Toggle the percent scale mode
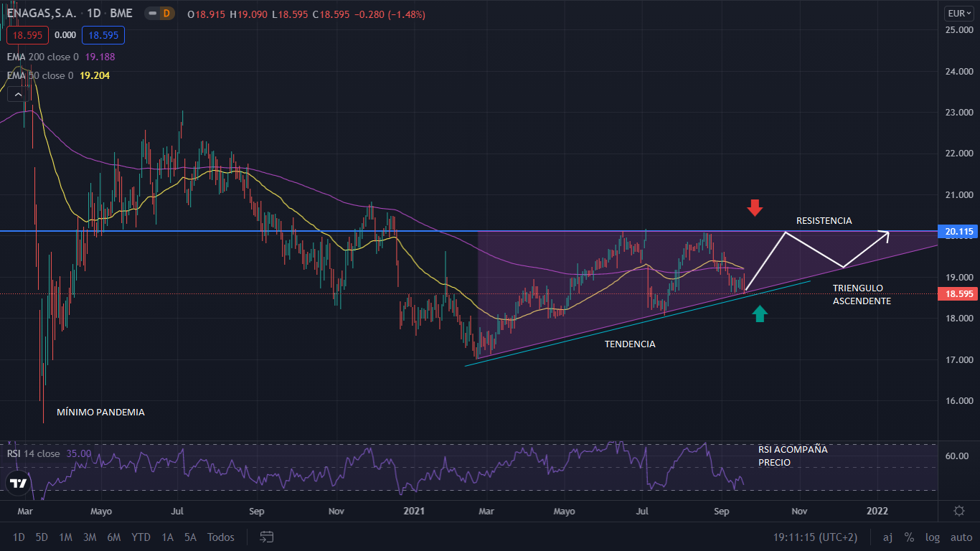This screenshot has height=551, width=980. pyautogui.click(x=909, y=537)
